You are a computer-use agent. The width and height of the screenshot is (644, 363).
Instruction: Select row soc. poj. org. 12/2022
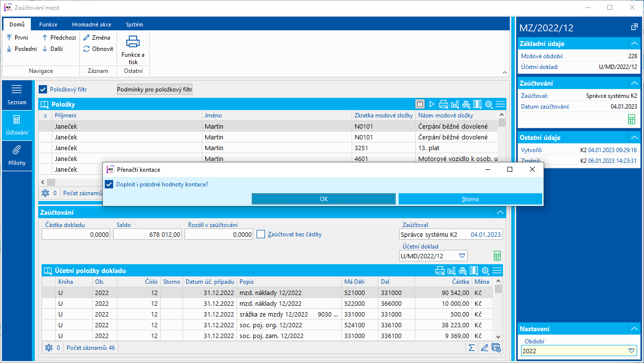pyautogui.click(x=268, y=325)
